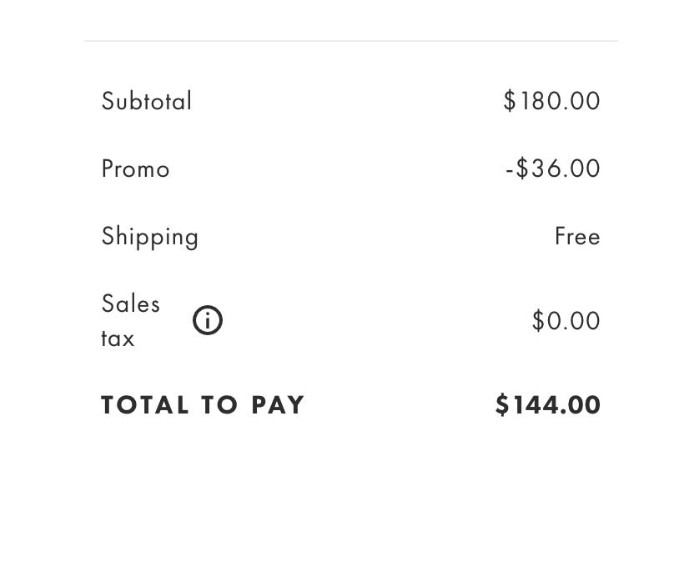Click the Promo label
This screenshot has width=700, height=570.
pos(135,169)
